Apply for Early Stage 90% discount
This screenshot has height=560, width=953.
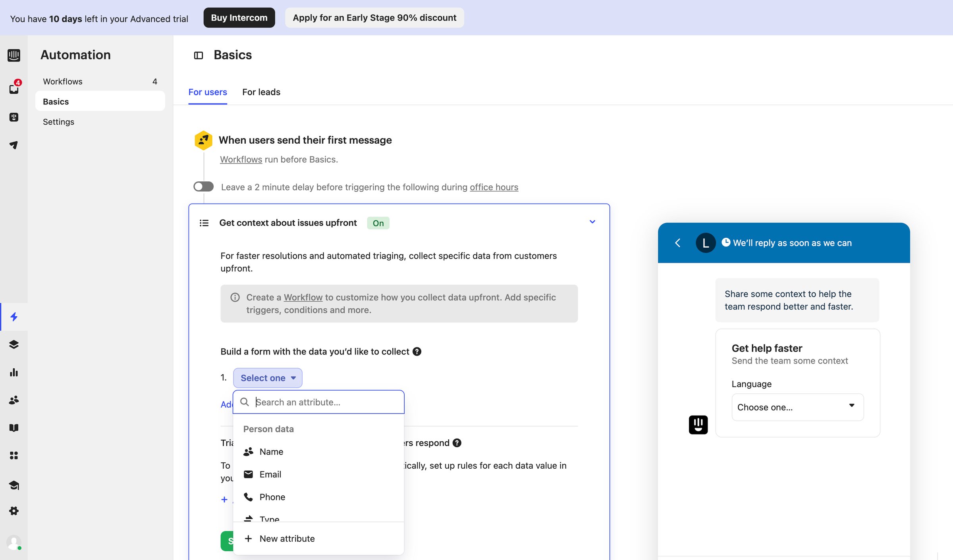coord(374,18)
